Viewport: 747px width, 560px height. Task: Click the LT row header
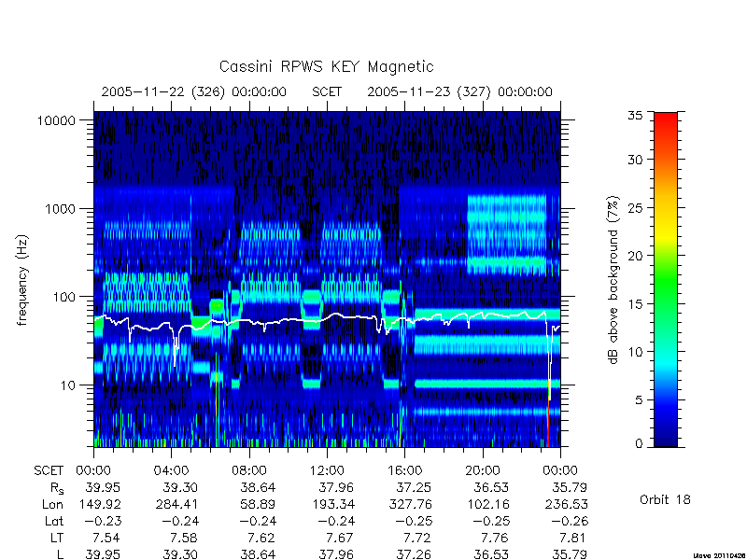[x=56, y=538]
